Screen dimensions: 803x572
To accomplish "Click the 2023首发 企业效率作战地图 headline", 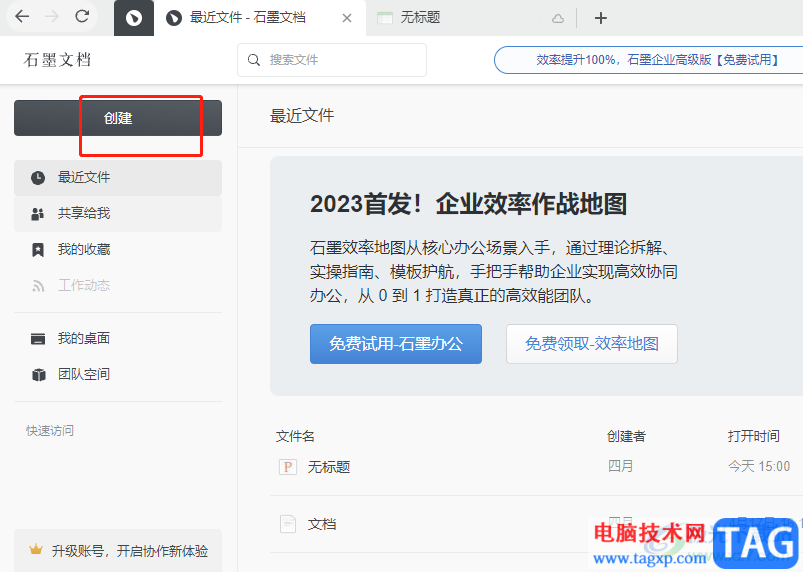I will point(468,204).
